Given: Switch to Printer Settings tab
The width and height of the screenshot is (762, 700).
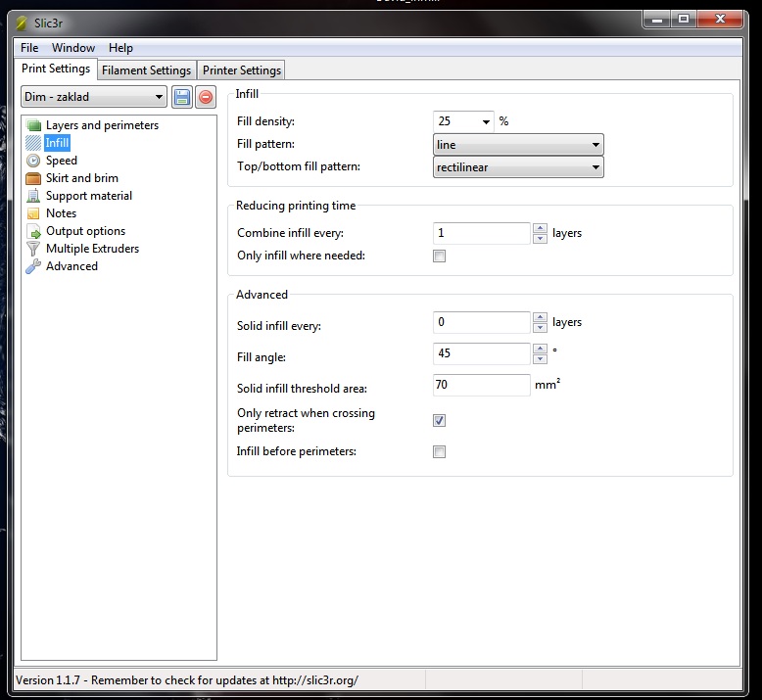Looking at the screenshot, I should point(242,70).
